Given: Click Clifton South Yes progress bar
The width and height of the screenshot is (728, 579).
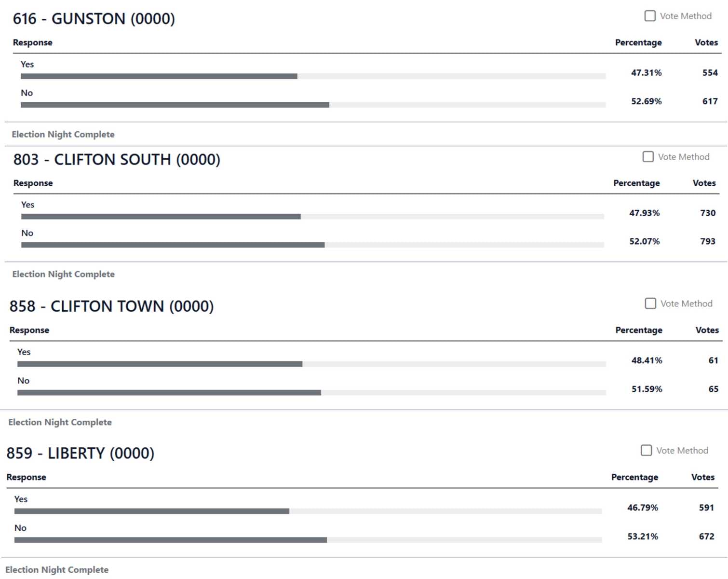Looking at the screenshot, I should (x=312, y=217).
